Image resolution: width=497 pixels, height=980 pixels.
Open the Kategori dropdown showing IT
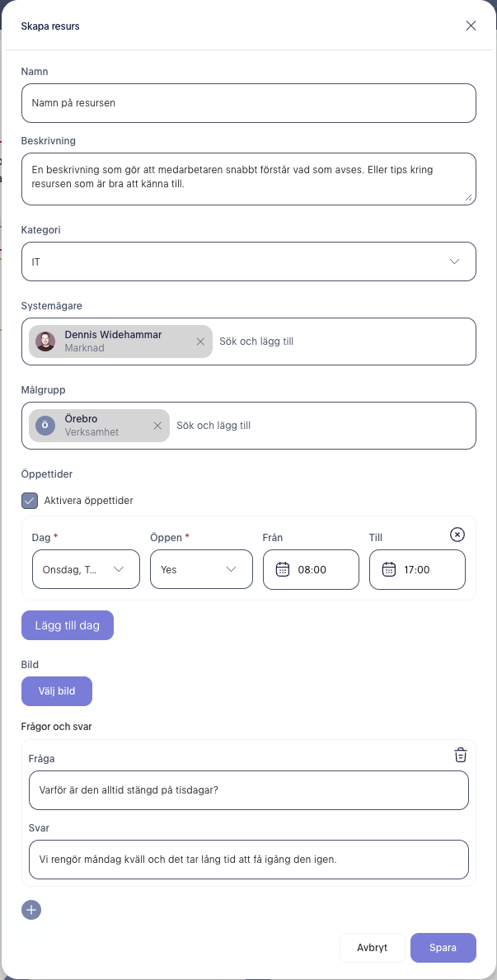[249, 261]
